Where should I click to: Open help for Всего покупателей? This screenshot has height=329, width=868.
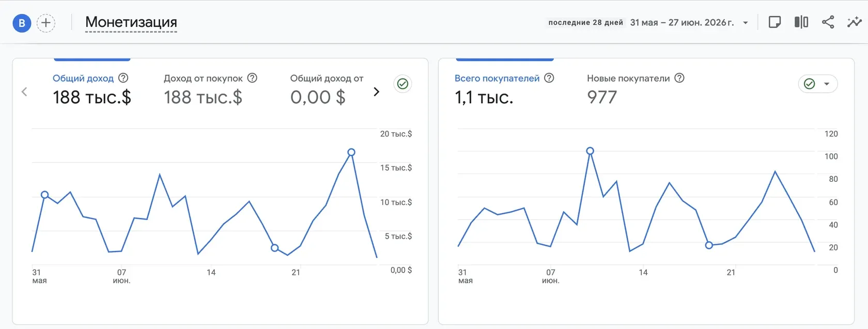tap(549, 78)
